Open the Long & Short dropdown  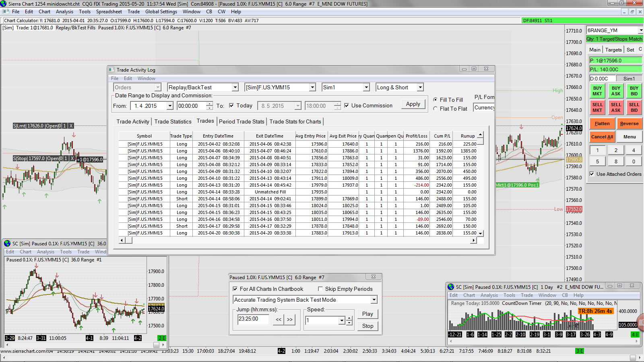pyautogui.click(x=420, y=87)
